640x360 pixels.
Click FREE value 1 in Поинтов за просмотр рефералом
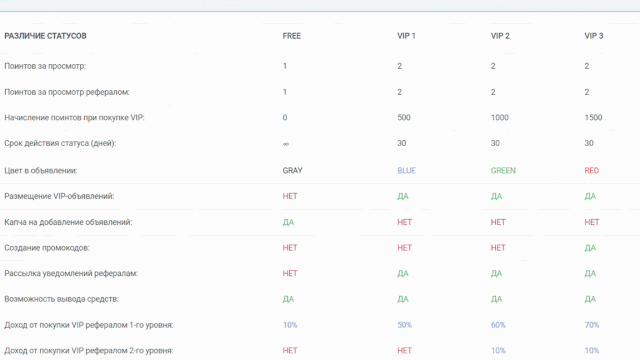coord(285,92)
